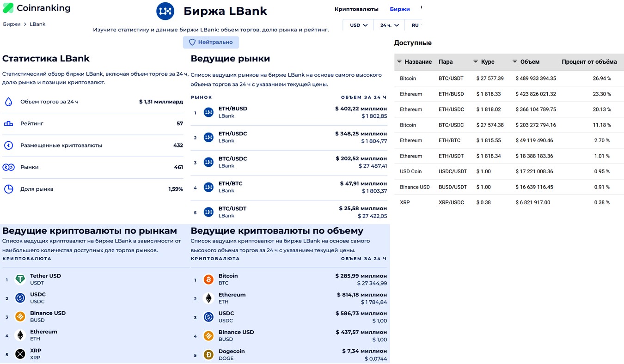Click BTC/USDC pair cell in table
The image size is (624, 364).
[451, 125]
